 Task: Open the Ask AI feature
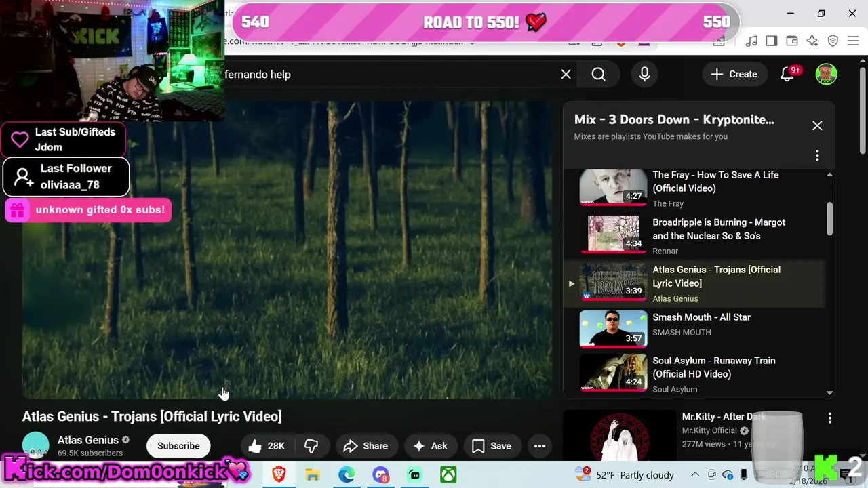pyautogui.click(x=430, y=446)
